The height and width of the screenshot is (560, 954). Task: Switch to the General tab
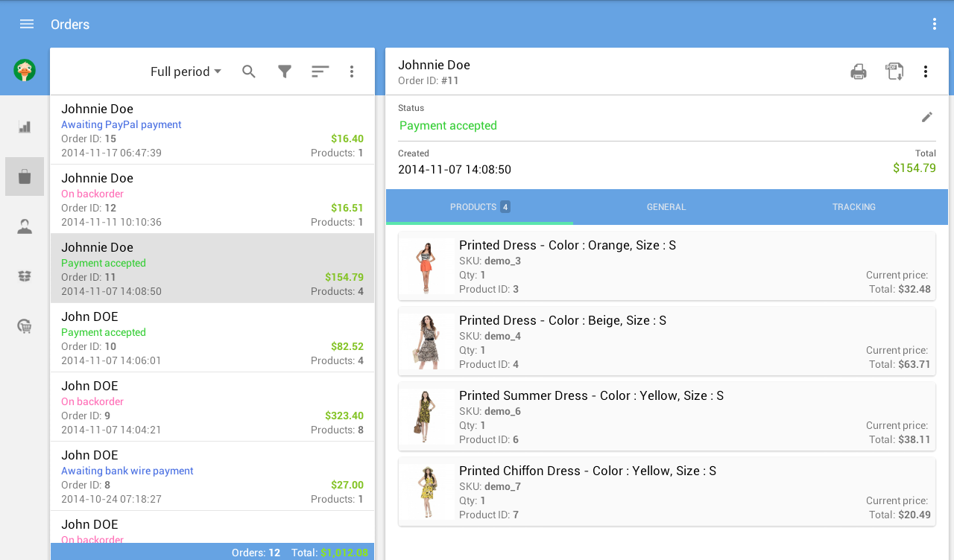[x=666, y=207]
